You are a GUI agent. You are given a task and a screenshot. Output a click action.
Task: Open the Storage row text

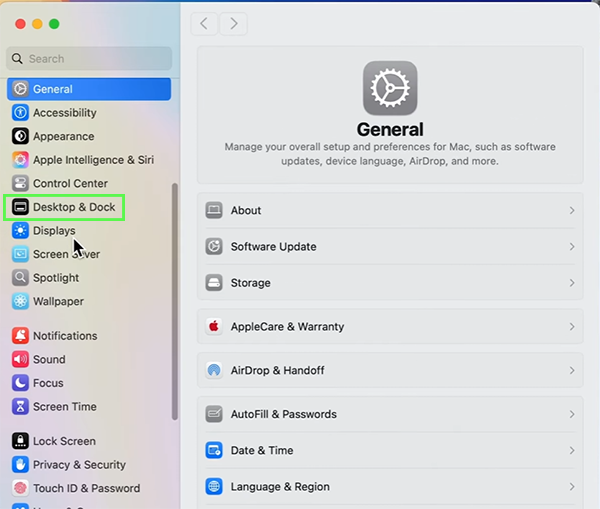(x=250, y=283)
